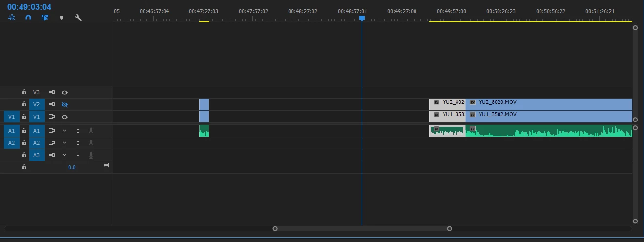Mute audio track A2

[x=64, y=143]
